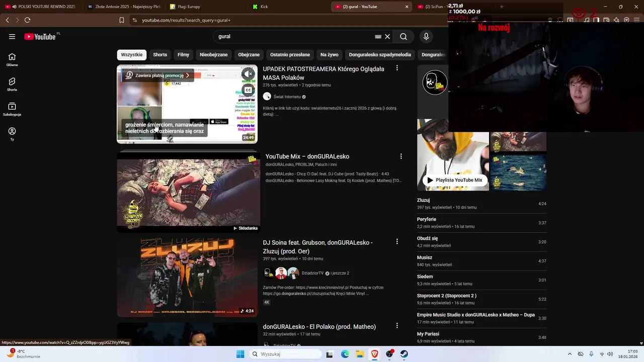This screenshot has height=362, width=644.
Task: Switch to the Złote Antosie 2025 tab
Action: tap(124, 7)
